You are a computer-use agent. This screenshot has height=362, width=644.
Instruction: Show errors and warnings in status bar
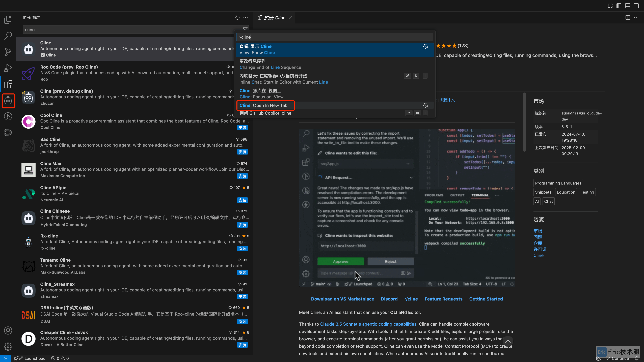pos(60,358)
